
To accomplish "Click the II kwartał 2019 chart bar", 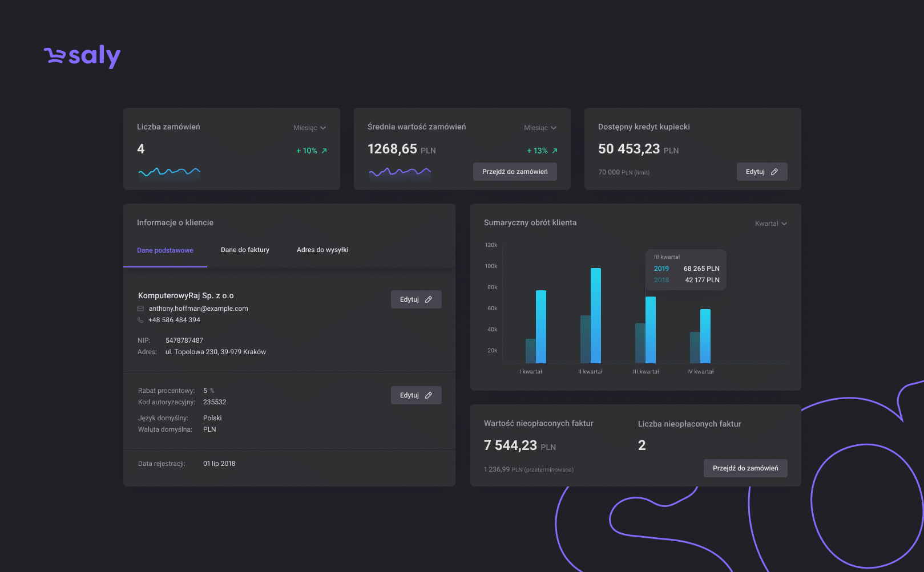I will click(x=596, y=315).
